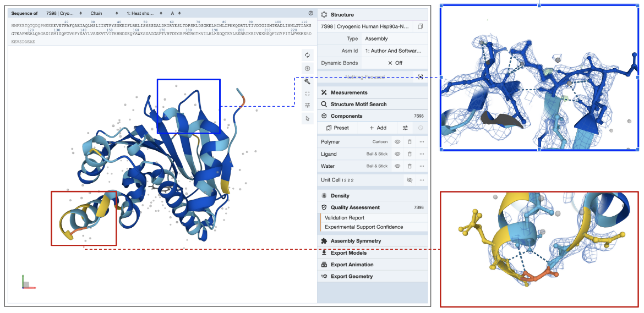Open viewport control sliders icon
Image resolution: width=644 pixels, height=313 pixels.
click(x=308, y=106)
